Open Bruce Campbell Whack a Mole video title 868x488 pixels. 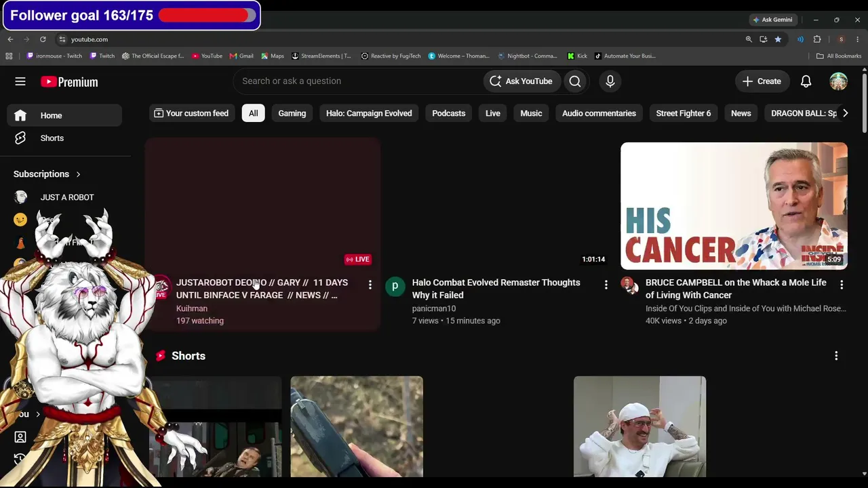(x=736, y=289)
